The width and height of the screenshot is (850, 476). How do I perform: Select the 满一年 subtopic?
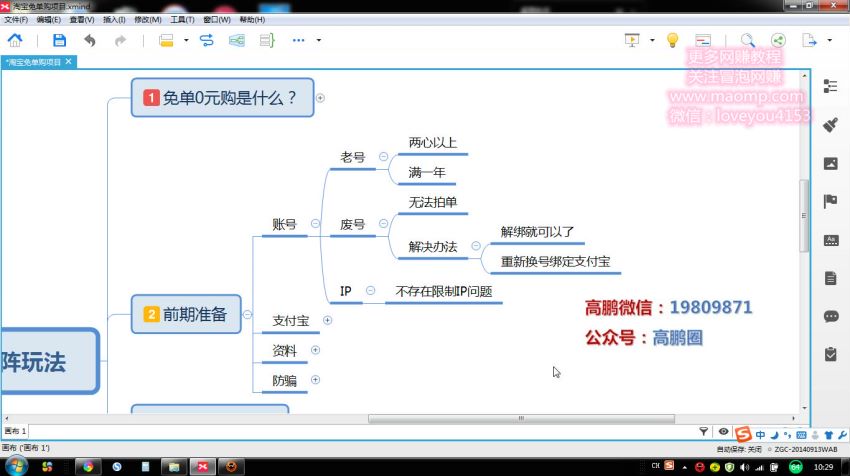click(427, 173)
